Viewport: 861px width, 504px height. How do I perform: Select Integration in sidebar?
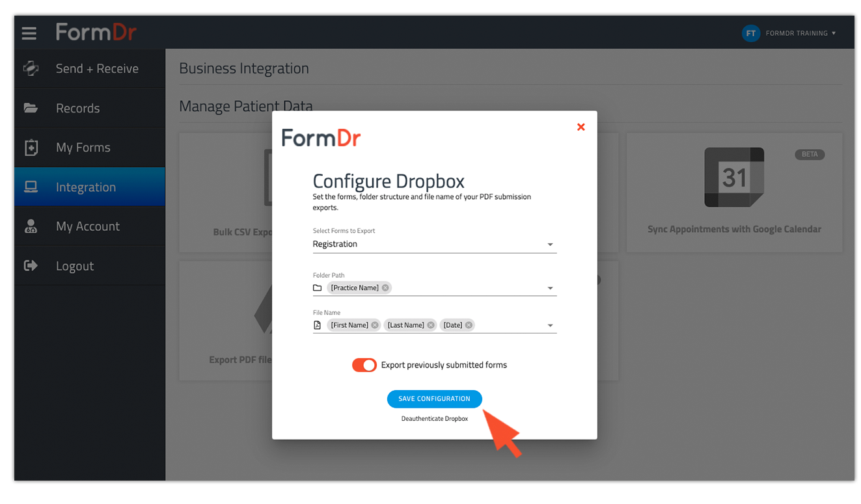[x=90, y=187]
